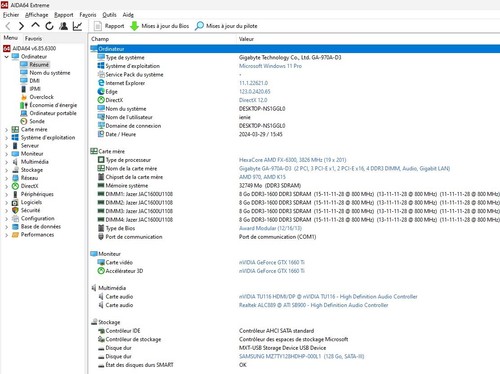The image size is (500, 374).
Task: Click Mises à jour du Bios
Action: coord(159,26)
